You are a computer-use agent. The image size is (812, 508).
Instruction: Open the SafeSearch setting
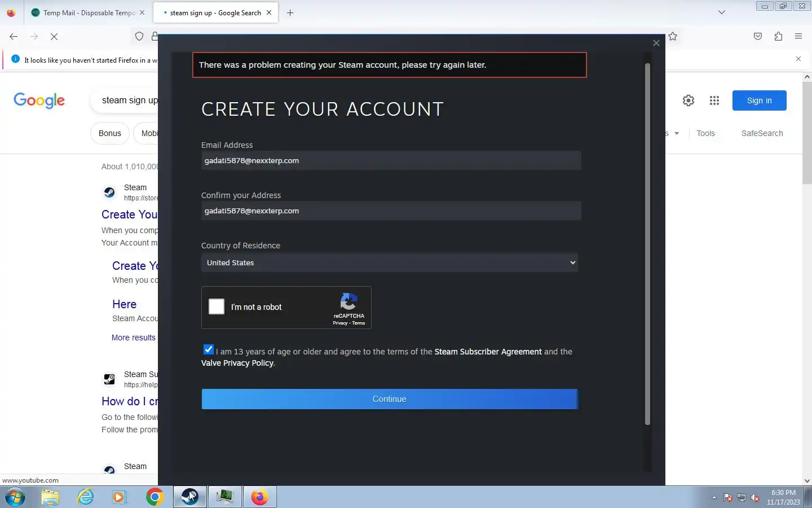762,133
